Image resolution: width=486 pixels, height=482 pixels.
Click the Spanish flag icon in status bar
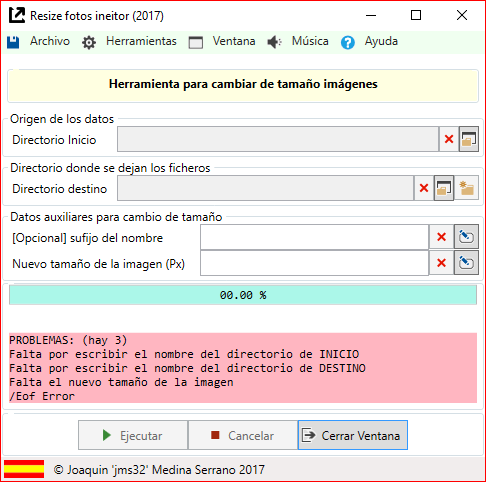tap(24, 469)
